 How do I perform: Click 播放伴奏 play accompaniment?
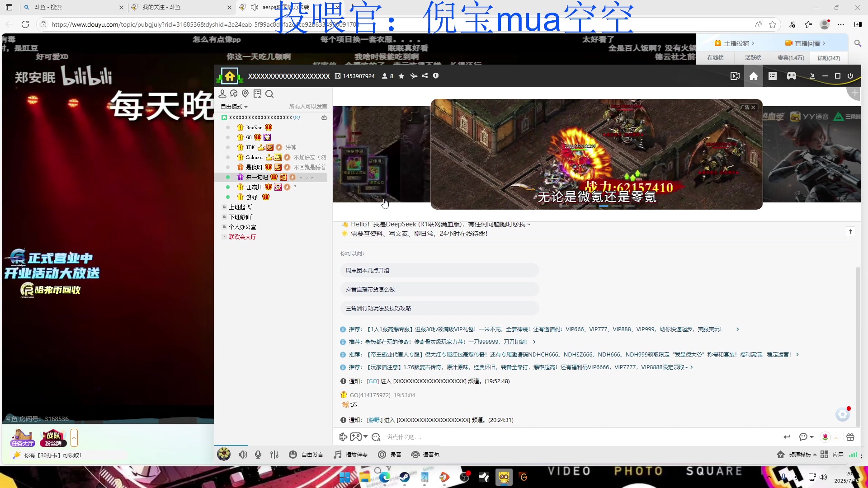pos(350,455)
